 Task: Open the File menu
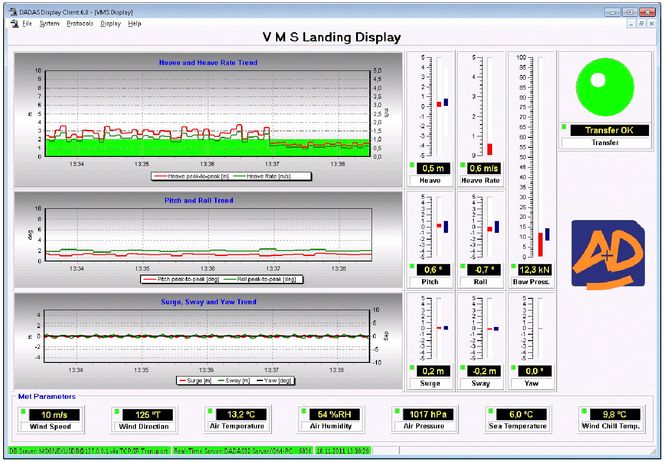tap(26, 22)
